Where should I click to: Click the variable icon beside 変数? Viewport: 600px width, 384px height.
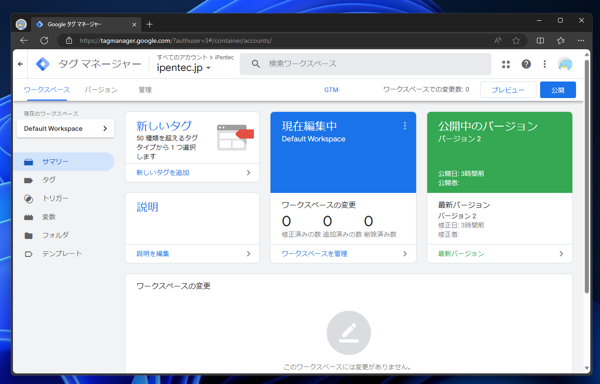coord(29,217)
